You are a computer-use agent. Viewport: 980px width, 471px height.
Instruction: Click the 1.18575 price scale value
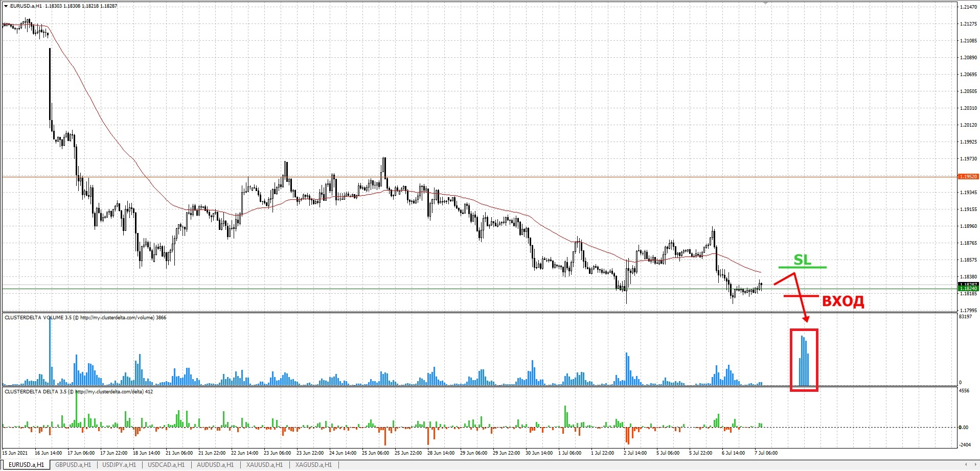click(969, 260)
